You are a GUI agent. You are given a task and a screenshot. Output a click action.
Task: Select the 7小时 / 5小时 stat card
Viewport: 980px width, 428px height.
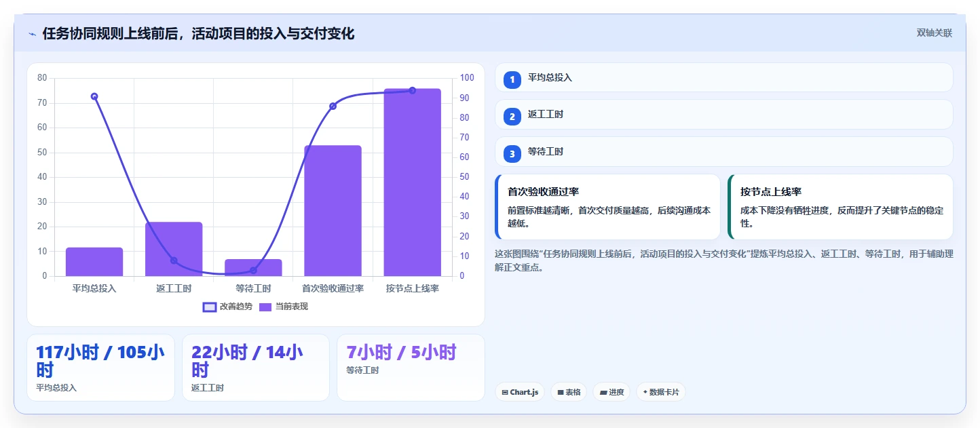tap(411, 368)
